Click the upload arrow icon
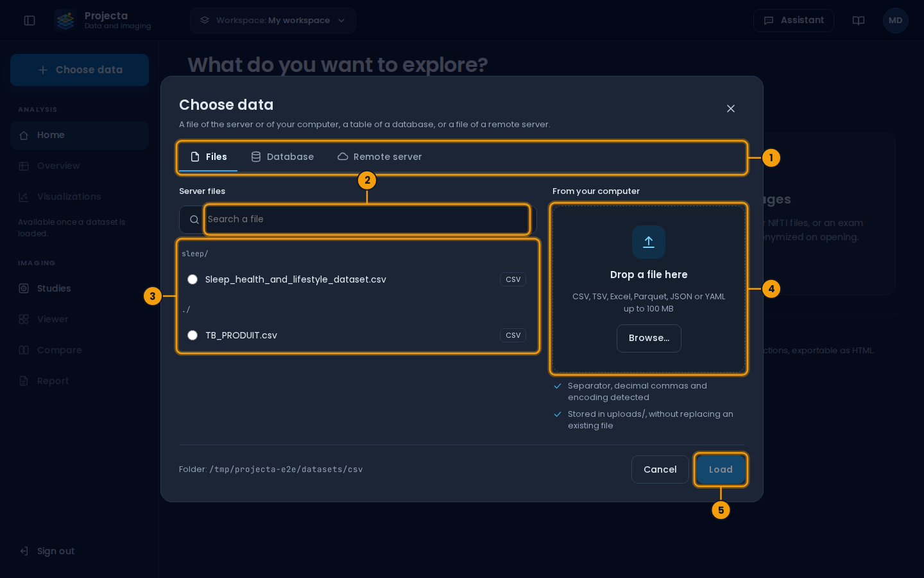 pos(649,242)
